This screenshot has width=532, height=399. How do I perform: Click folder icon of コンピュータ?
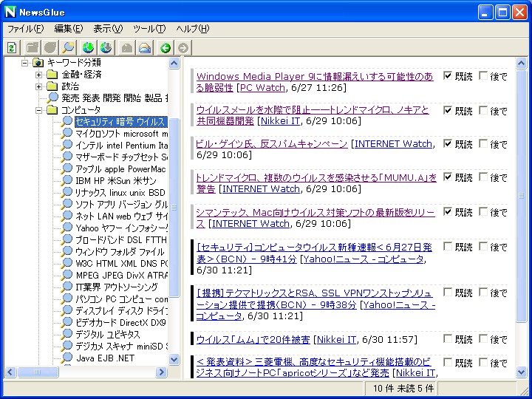point(52,110)
